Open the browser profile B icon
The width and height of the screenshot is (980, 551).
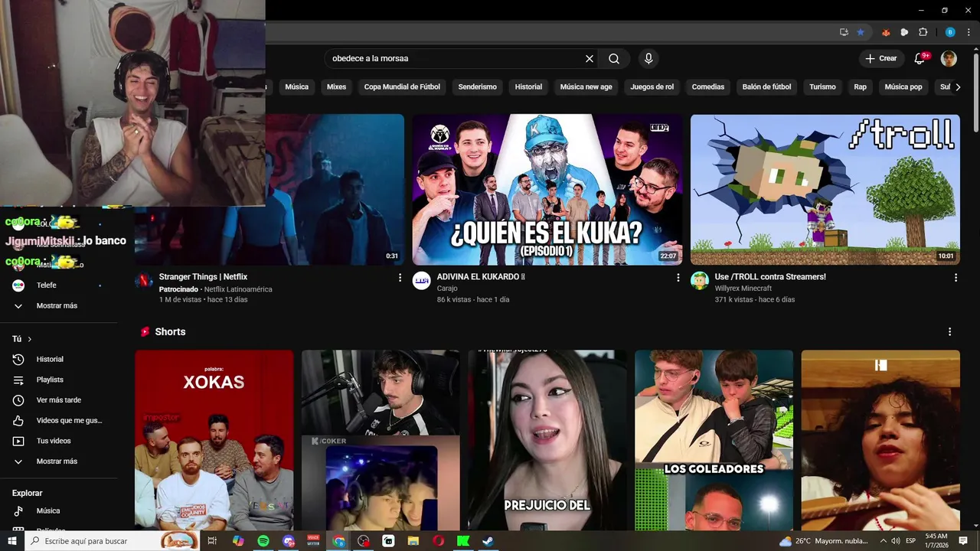[x=950, y=32]
